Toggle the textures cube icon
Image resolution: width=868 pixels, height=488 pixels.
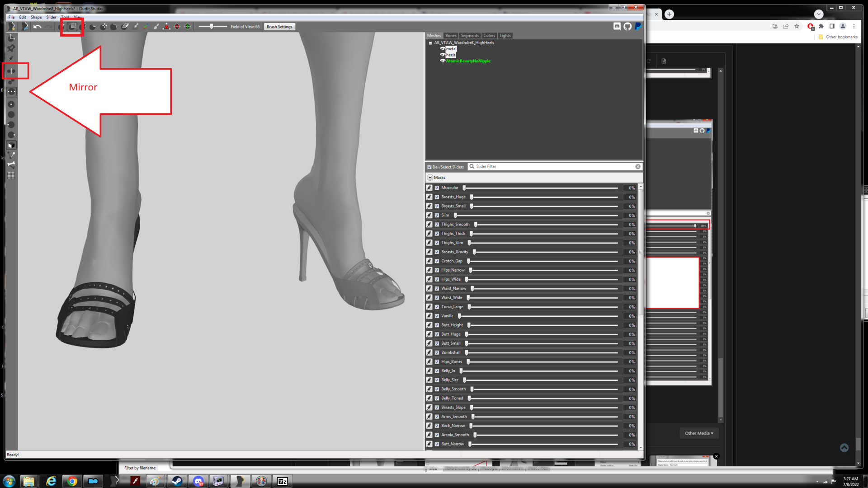(11, 145)
